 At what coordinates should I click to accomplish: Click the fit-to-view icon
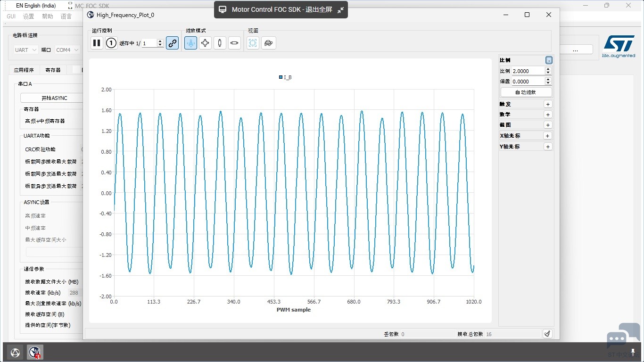[x=253, y=43]
